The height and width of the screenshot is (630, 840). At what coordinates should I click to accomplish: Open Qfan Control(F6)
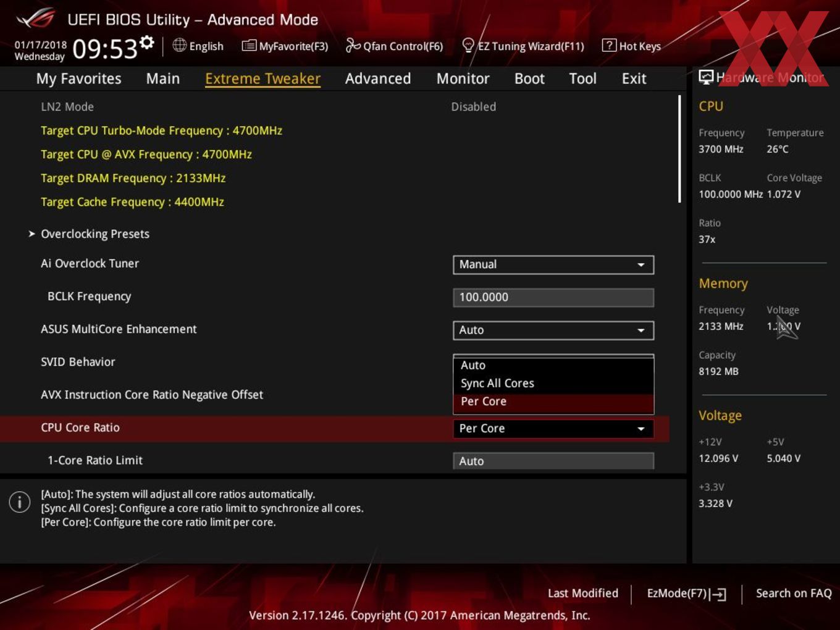point(394,46)
